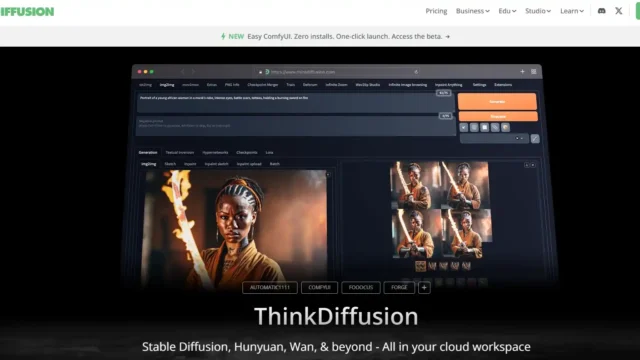Select the Infinite Zoom tab
The image size is (640, 360).
click(x=336, y=85)
